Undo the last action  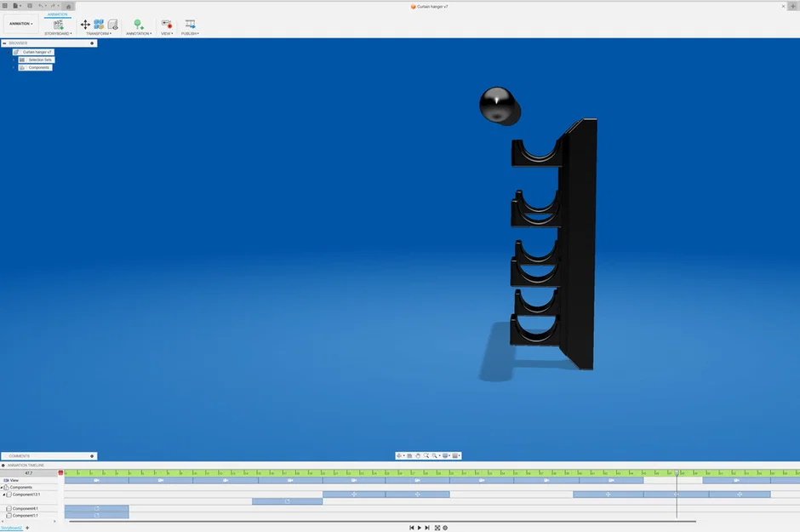pos(41,6)
